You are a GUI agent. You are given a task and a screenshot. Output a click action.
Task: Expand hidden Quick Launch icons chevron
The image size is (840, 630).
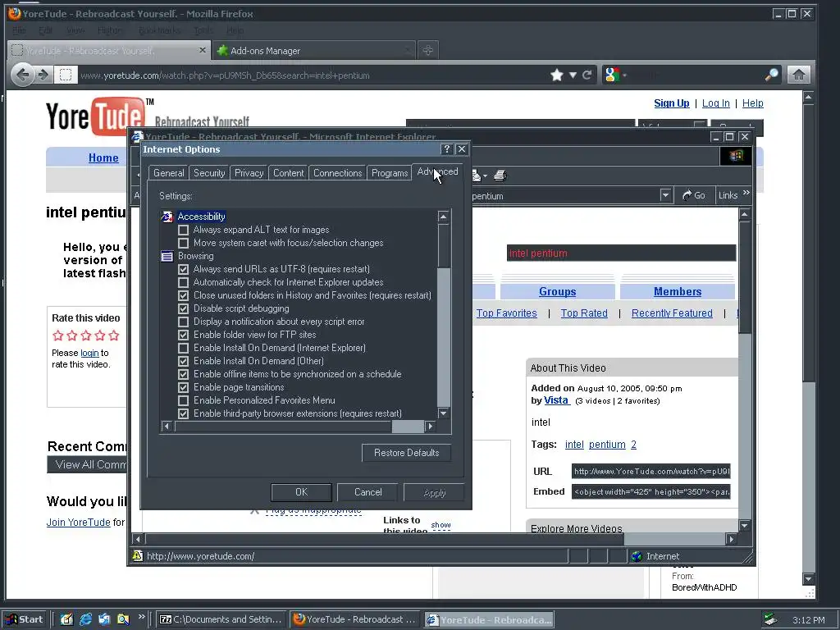pyautogui.click(x=141, y=617)
